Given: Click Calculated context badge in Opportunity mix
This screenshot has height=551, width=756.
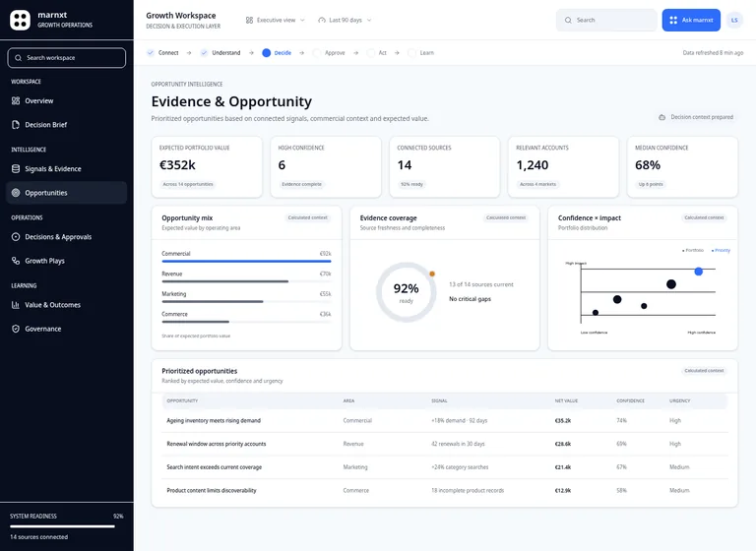Looking at the screenshot, I should pos(307,217).
